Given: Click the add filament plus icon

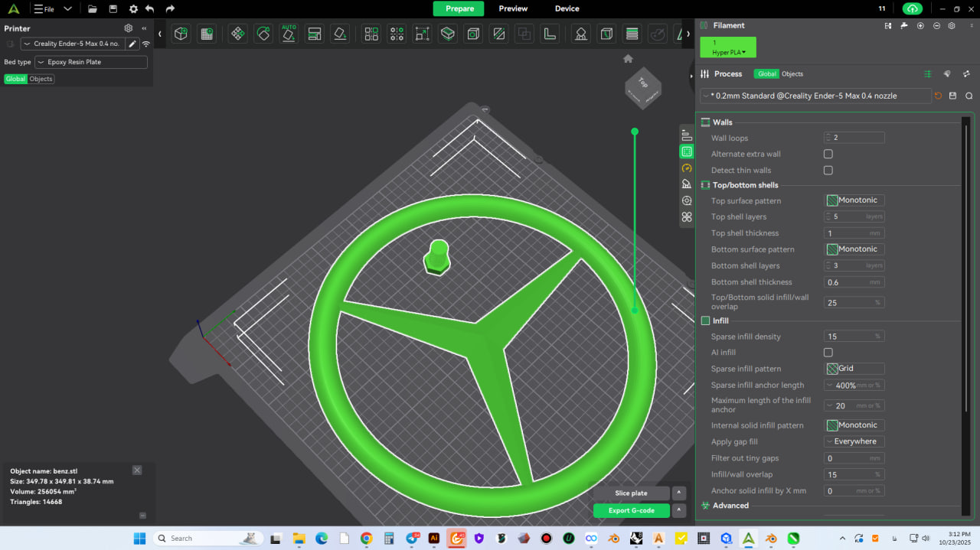Looking at the screenshot, I should coord(920,25).
